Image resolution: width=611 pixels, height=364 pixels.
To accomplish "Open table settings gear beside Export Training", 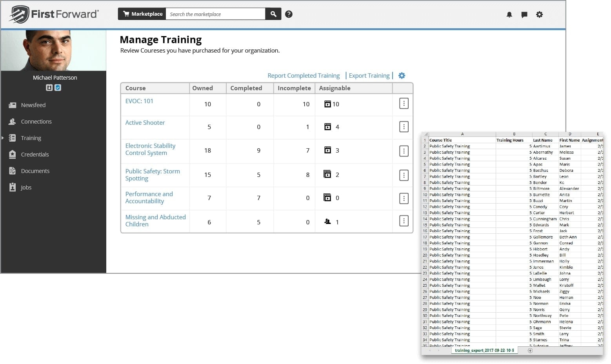I will (x=402, y=76).
